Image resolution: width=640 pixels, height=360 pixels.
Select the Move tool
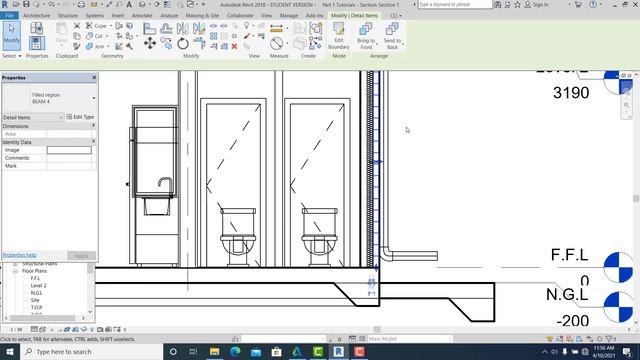pos(150,43)
